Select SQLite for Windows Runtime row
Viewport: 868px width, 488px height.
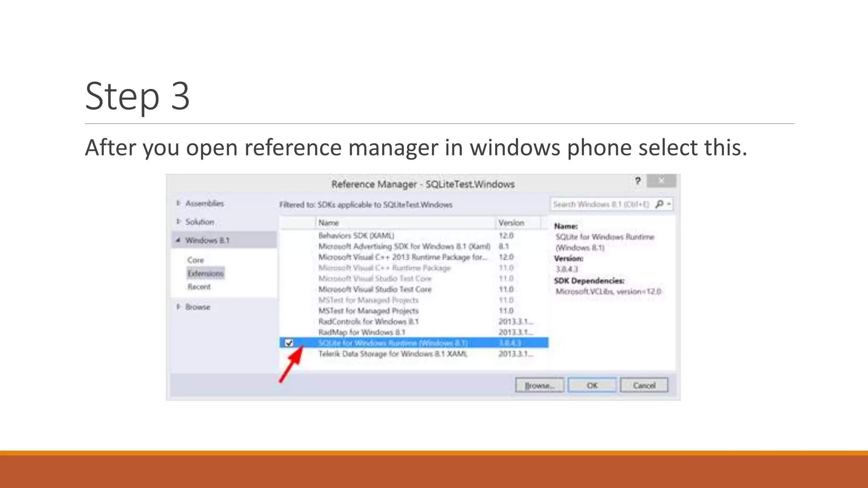(414, 343)
